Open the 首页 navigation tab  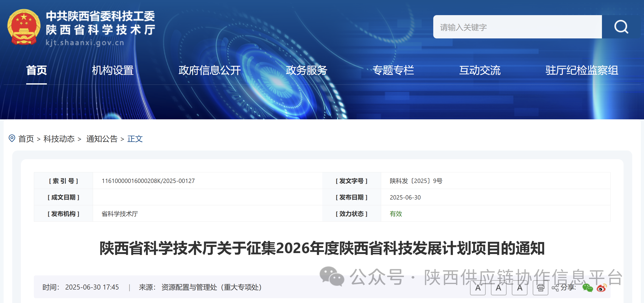coord(37,70)
